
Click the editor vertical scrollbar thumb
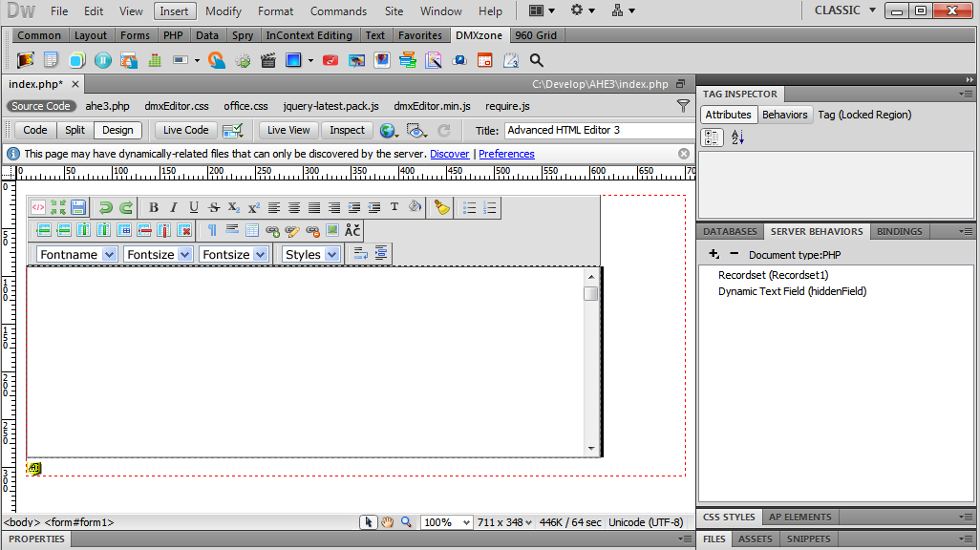(590, 293)
